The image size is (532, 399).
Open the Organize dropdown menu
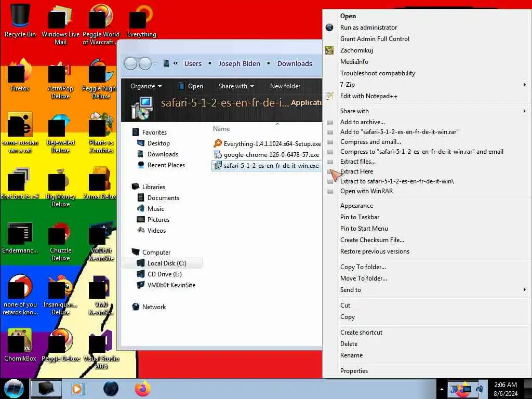click(x=146, y=86)
